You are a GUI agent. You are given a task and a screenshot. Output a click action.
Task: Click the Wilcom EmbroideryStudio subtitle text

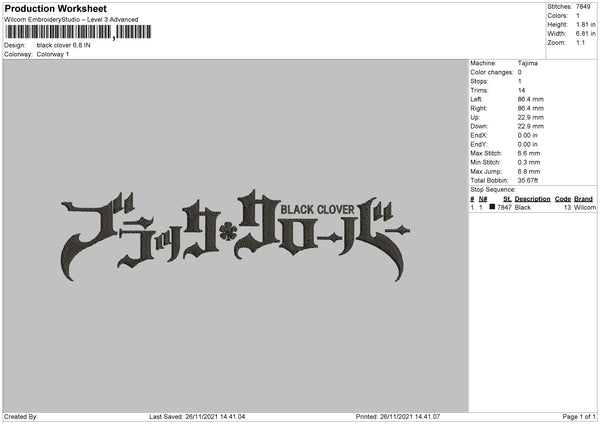point(71,20)
